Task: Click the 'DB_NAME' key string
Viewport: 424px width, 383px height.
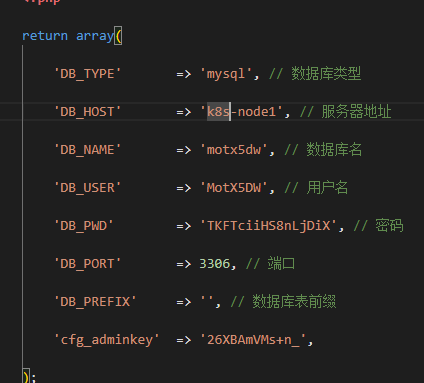Action: tap(88, 150)
